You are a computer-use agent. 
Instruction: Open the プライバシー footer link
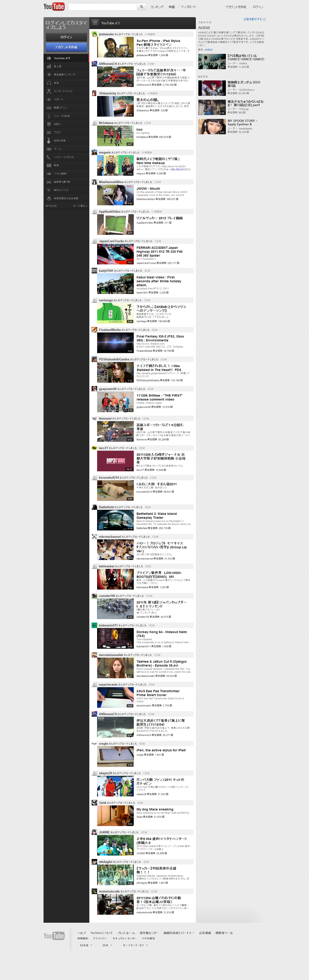click(100, 938)
